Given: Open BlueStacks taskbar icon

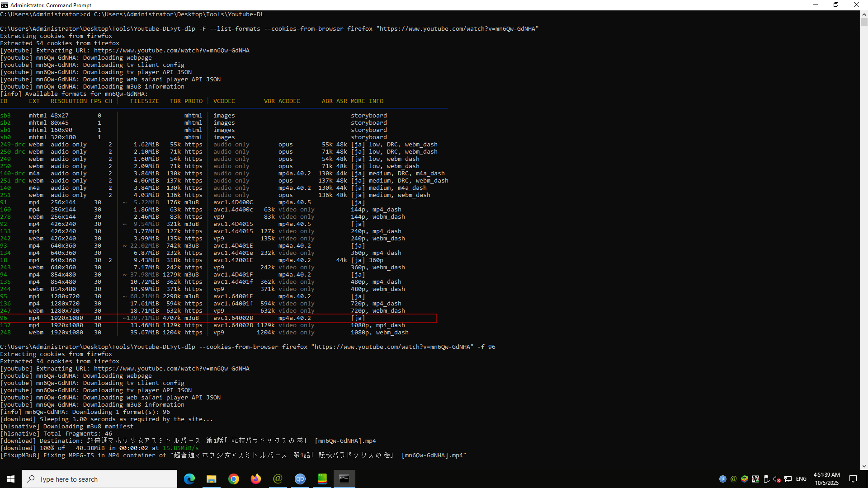Looking at the screenshot, I should click(x=322, y=479).
